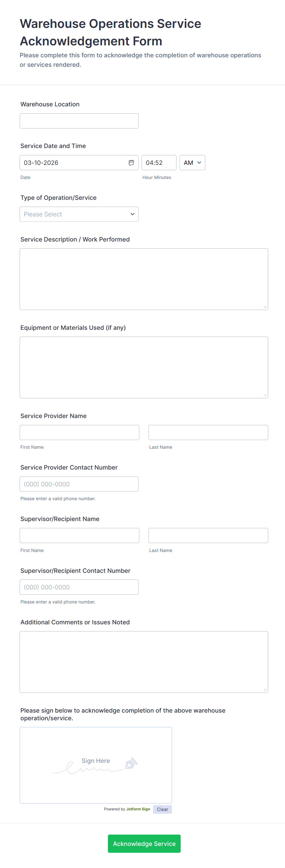Screen dimensions: 285x868
Task: Click the Hour Minutes time field
Action: 159,163
